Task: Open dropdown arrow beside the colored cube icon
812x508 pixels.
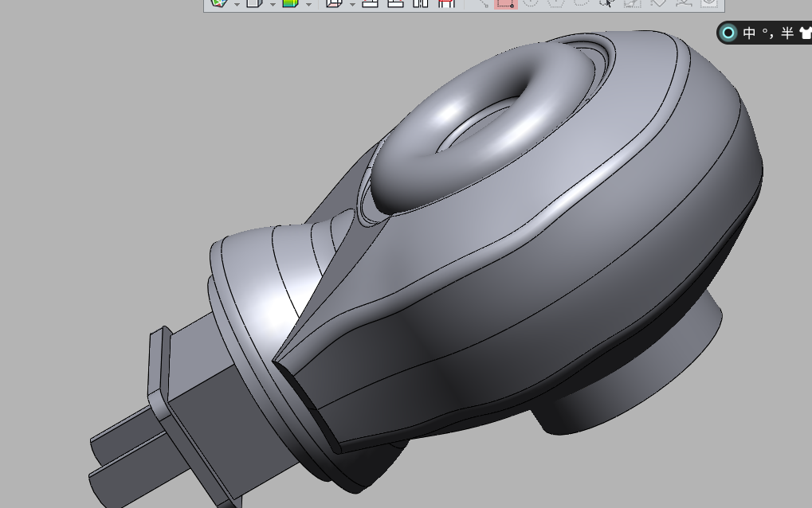Action: (x=308, y=4)
